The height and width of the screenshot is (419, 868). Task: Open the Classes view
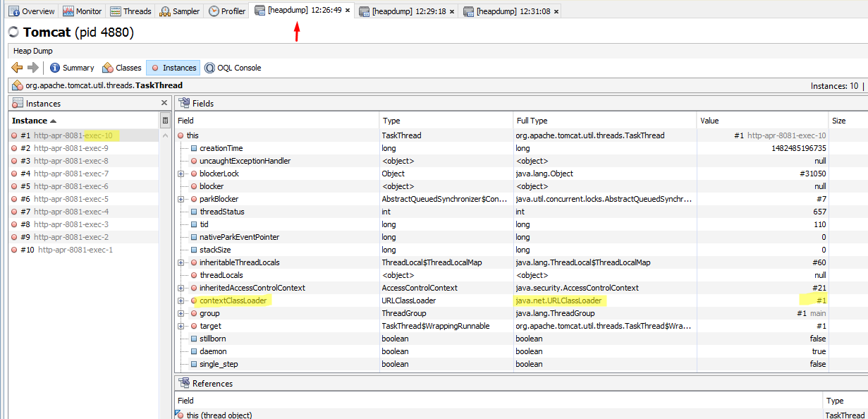(122, 68)
